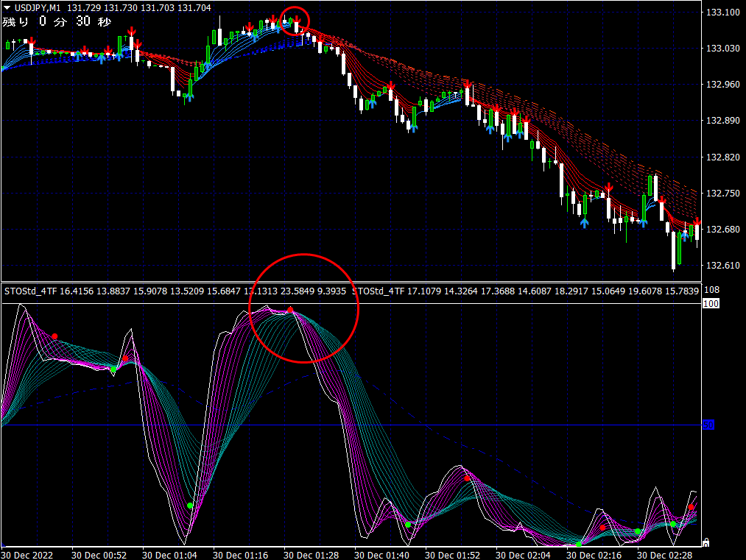Click the large red circle in the stochastic window
Image resolution: width=746 pixels, height=560 pixels.
303,308
